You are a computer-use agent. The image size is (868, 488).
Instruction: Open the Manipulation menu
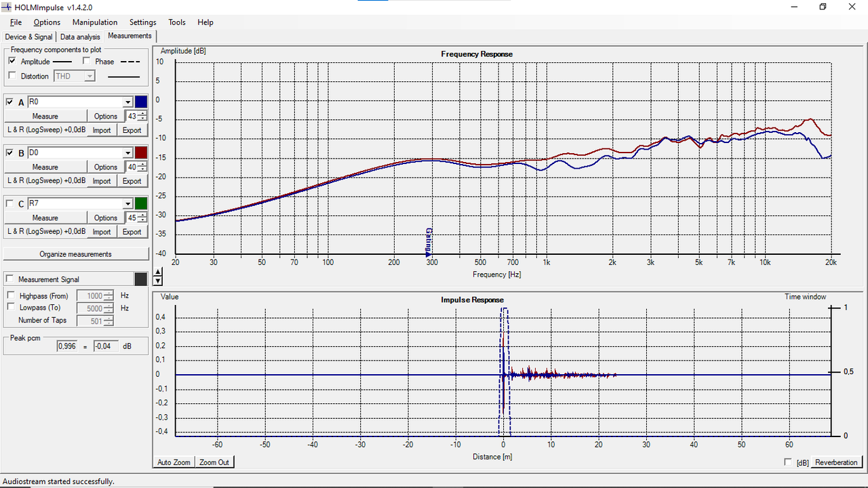click(x=95, y=22)
